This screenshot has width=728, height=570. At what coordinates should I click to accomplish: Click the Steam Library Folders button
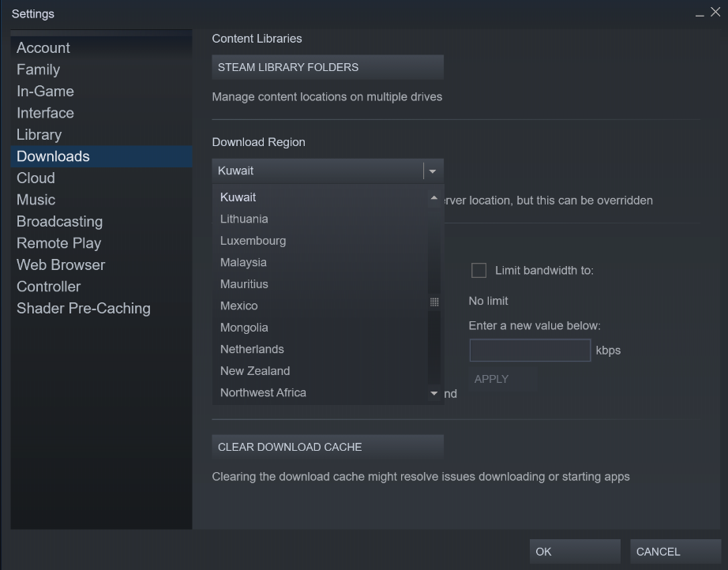click(x=327, y=68)
